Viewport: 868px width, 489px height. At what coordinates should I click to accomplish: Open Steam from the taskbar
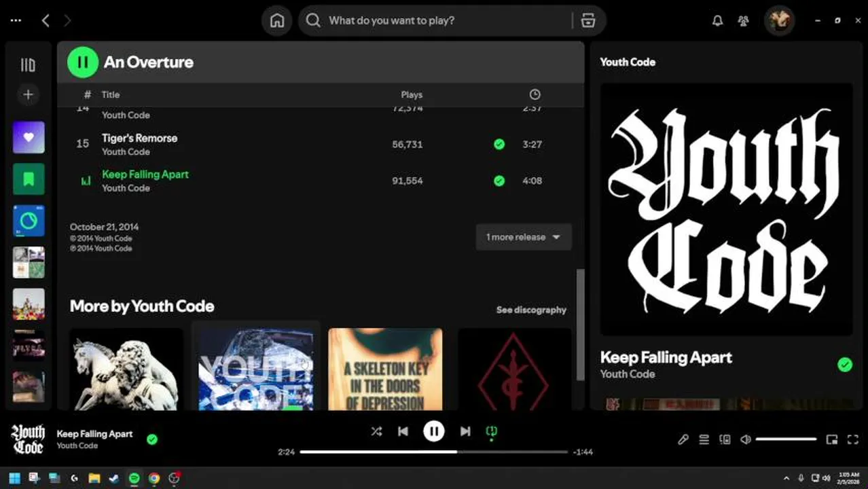(x=114, y=478)
